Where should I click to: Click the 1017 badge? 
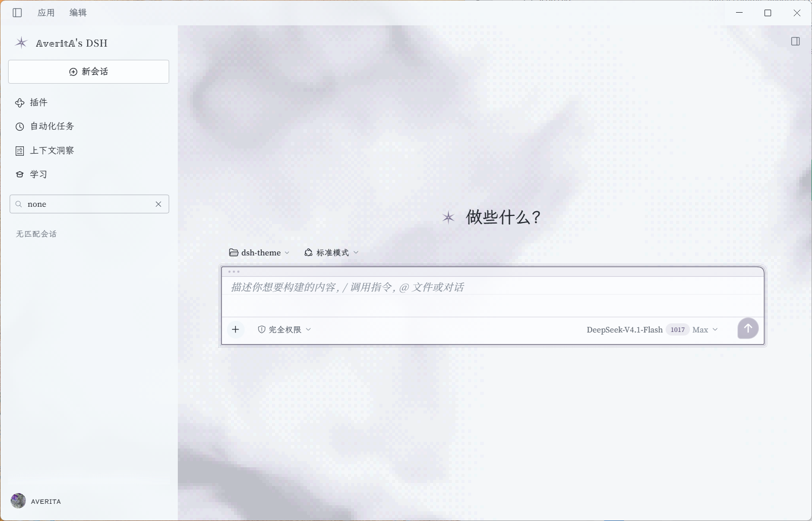click(x=678, y=329)
